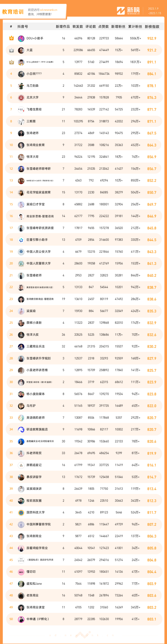Viewport: 167px width, 644px height.
Task: Open 巨量引擎小助手 blue logo avatar
Action: [x=21, y=240]
